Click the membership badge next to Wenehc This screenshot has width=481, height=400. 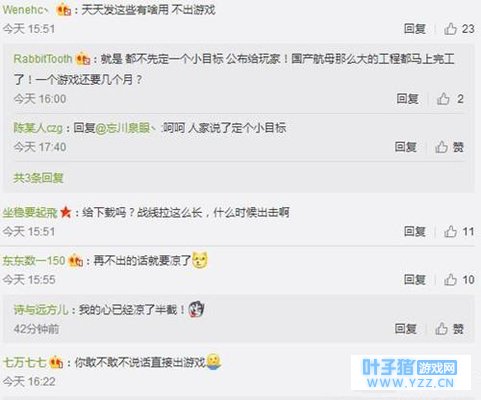64,10
